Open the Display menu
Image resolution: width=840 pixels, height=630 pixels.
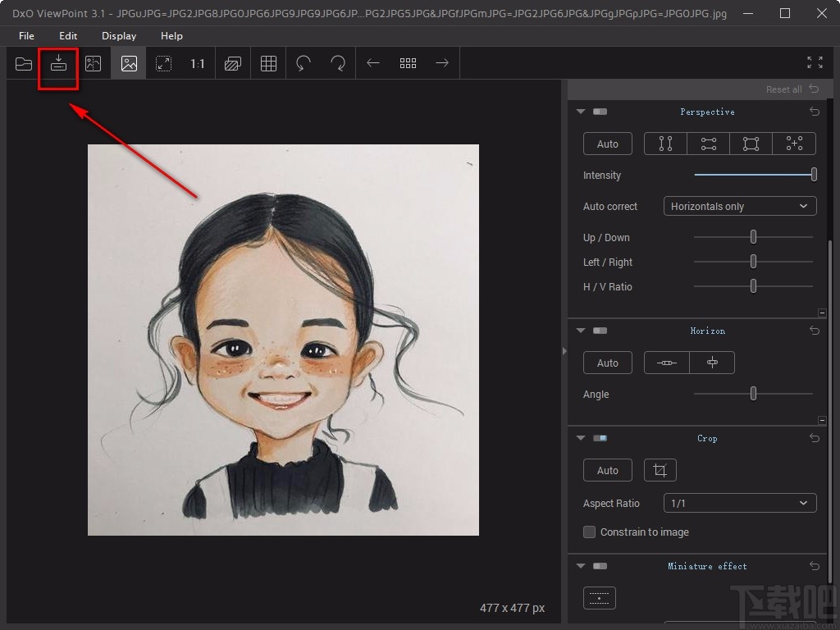(118, 35)
